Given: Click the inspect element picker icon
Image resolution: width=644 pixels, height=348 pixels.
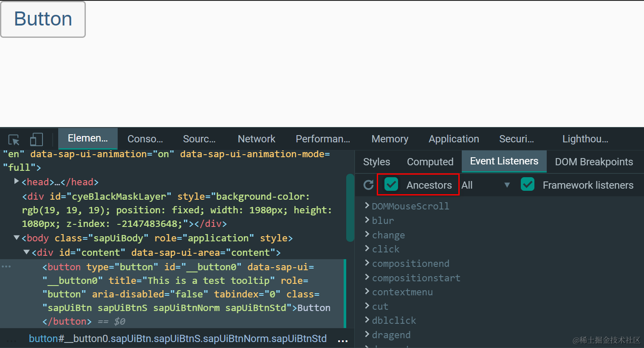Looking at the screenshot, I should (x=14, y=139).
